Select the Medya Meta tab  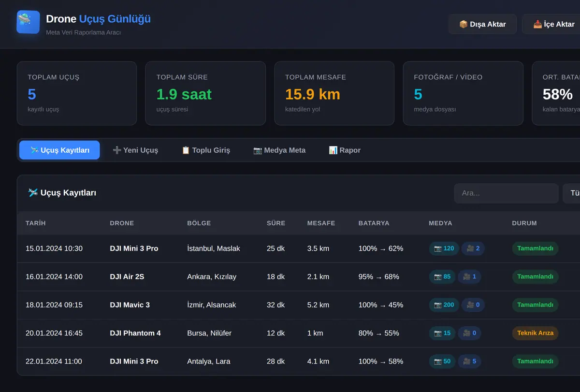[x=279, y=150]
